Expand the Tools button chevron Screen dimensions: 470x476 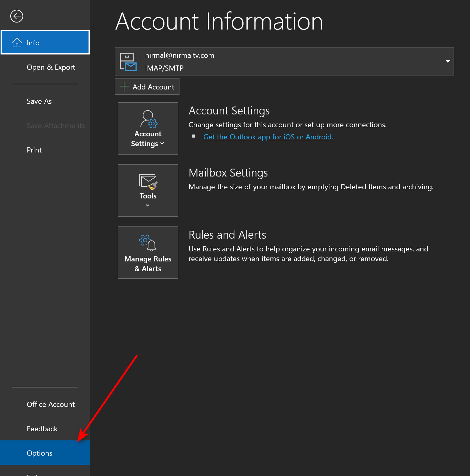tap(148, 205)
